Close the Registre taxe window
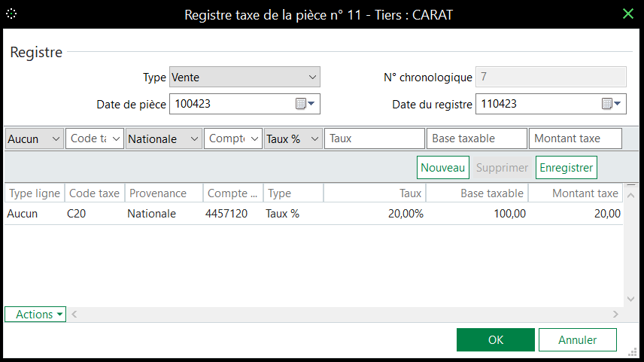The height and width of the screenshot is (362, 644). click(628, 14)
